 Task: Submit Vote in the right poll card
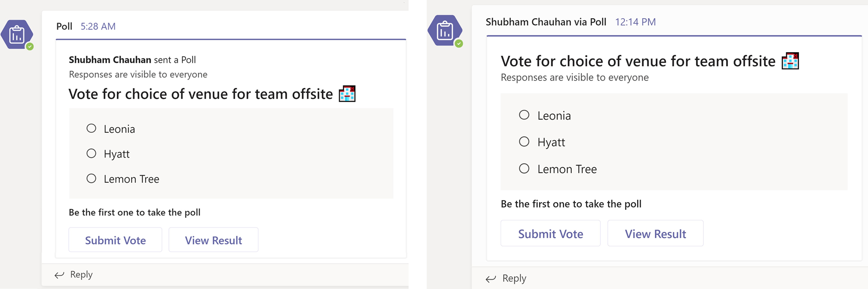[x=551, y=233]
